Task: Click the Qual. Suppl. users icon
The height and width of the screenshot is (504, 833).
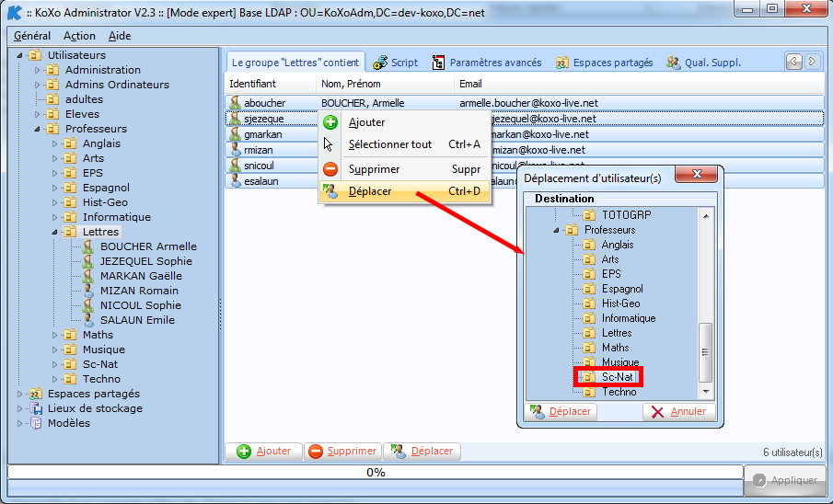Action: [674, 63]
